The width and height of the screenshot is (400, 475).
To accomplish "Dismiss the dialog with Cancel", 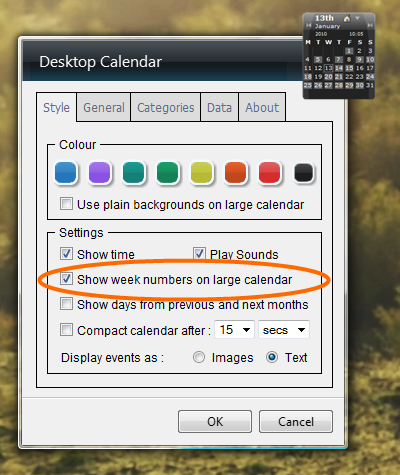I will 296,422.
